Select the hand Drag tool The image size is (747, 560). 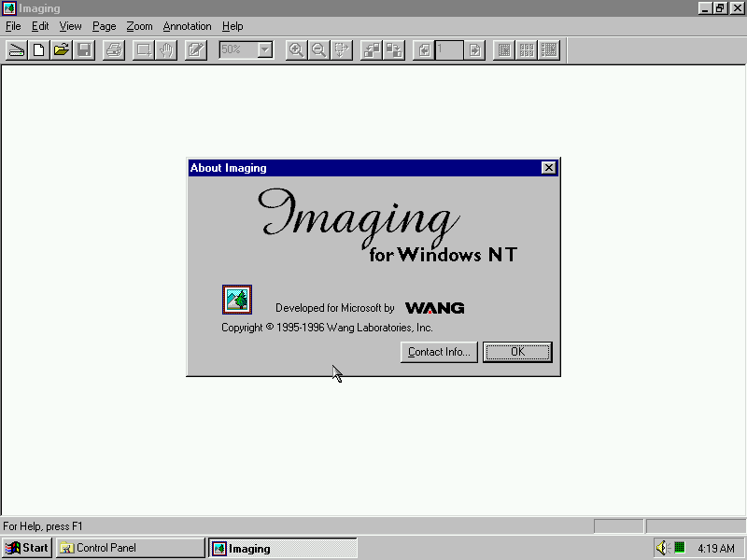[166, 50]
